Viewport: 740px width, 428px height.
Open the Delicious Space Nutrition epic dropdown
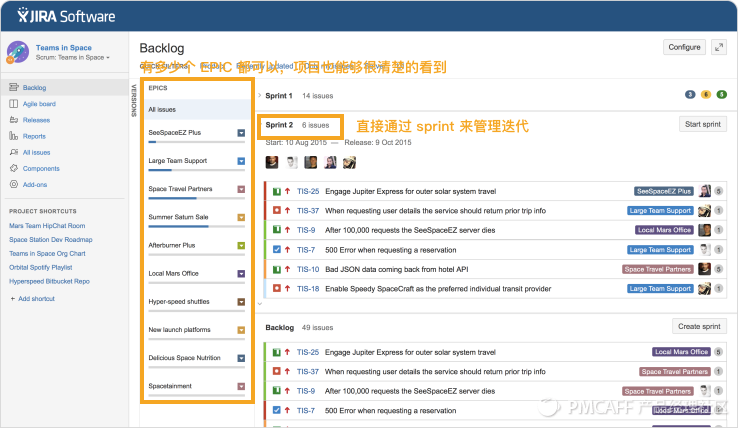point(241,358)
